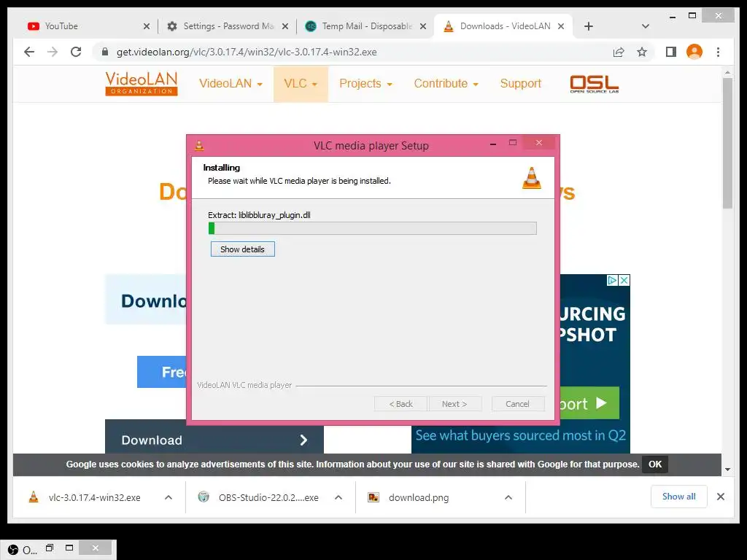Screen dimensions: 747x560
Task: Click the AdChoices icon on the advertisement
Action: pyautogui.click(x=612, y=281)
